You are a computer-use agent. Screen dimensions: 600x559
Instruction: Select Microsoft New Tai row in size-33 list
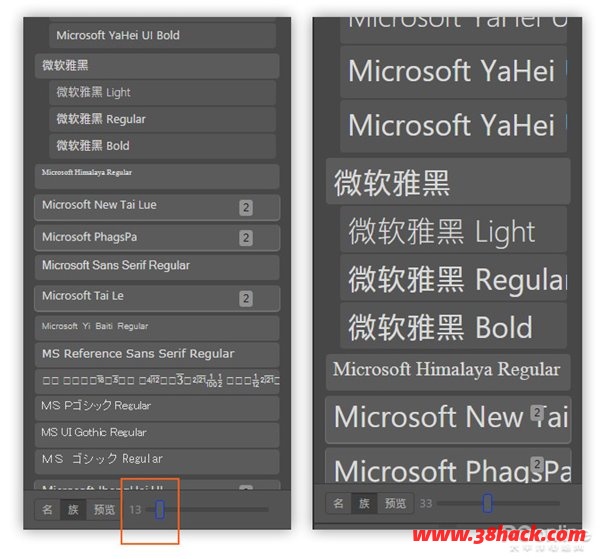(448, 420)
